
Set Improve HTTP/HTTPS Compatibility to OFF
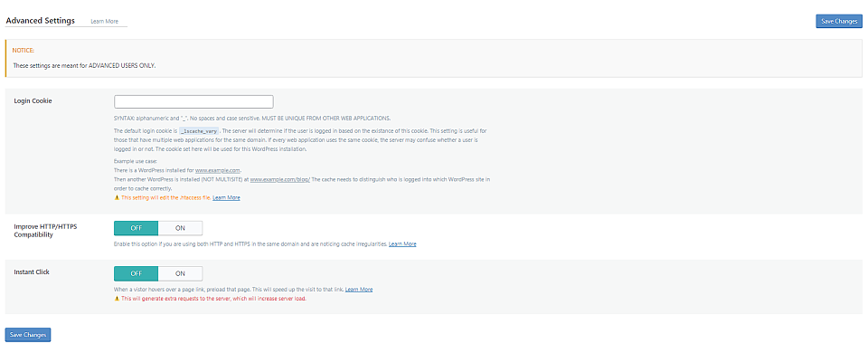pyautogui.click(x=137, y=228)
